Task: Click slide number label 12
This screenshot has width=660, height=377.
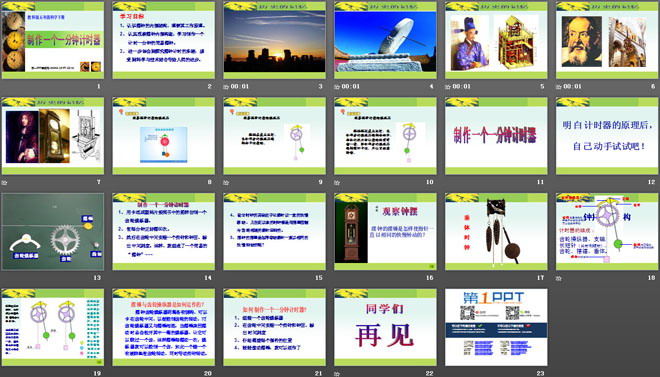Action: click(651, 182)
